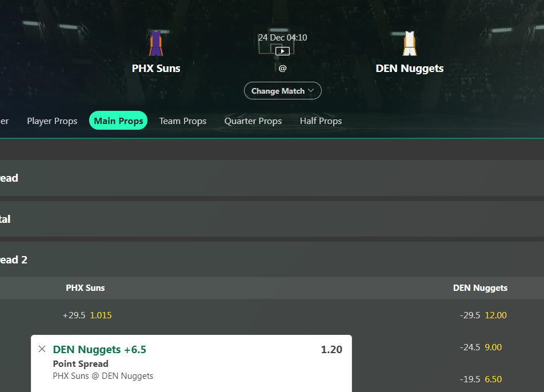Click PHX Suns @ DEN Nuggets slip text
The height and width of the screenshot is (392, 544).
(103, 375)
